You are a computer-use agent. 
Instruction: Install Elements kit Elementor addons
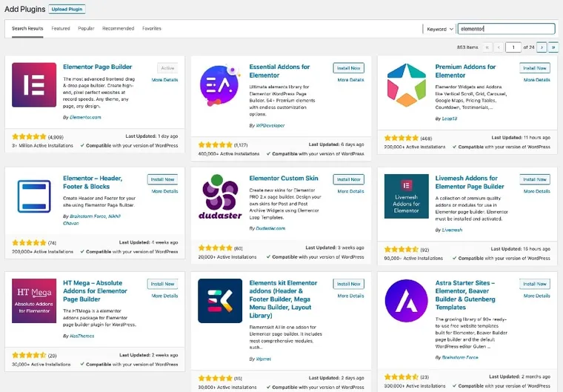pos(348,284)
